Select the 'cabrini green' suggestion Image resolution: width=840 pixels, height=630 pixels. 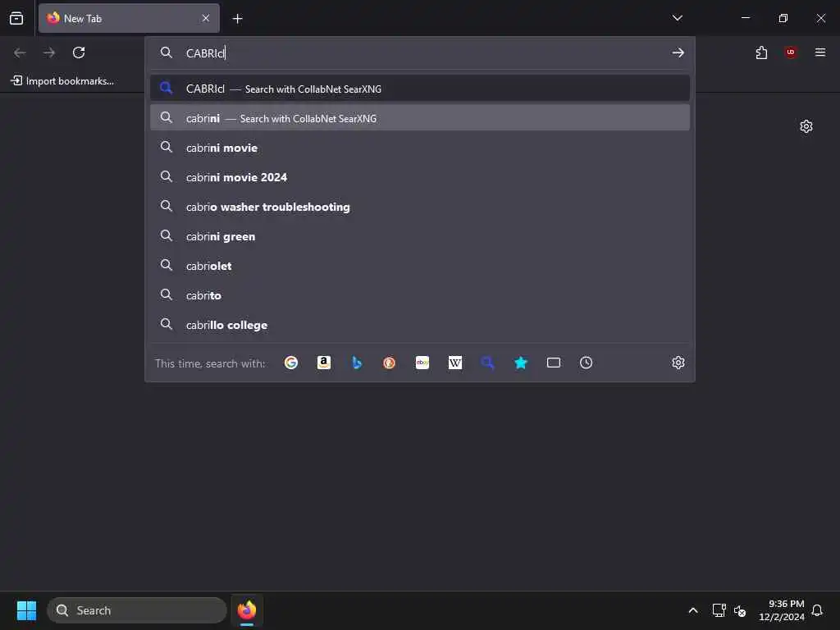(x=419, y=236)
